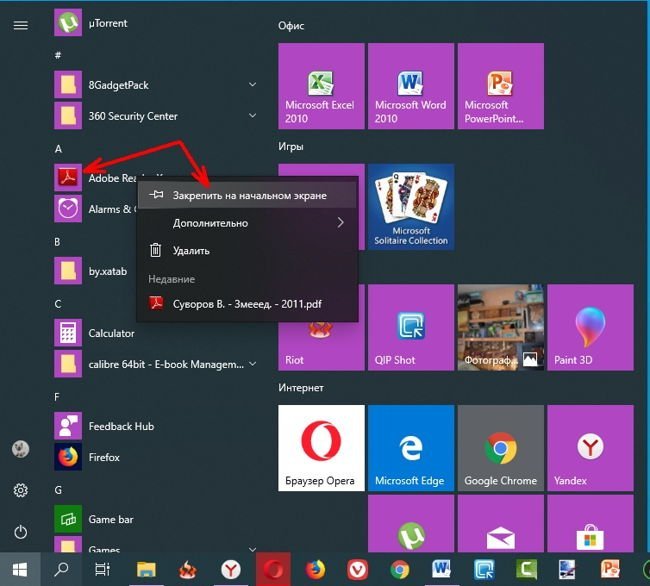Open the Paint 3D tile
Screen dimensions: 650x586
[x=590, y=327]
